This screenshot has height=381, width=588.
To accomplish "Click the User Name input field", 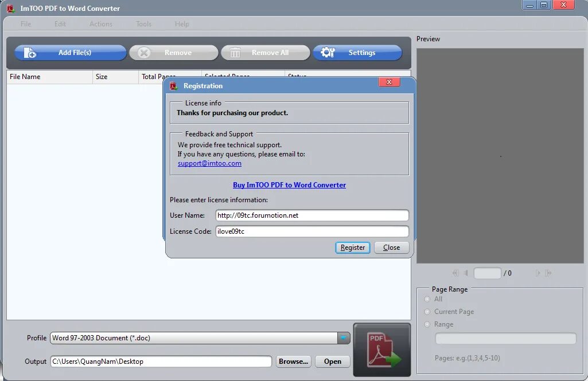I will 312,215.
